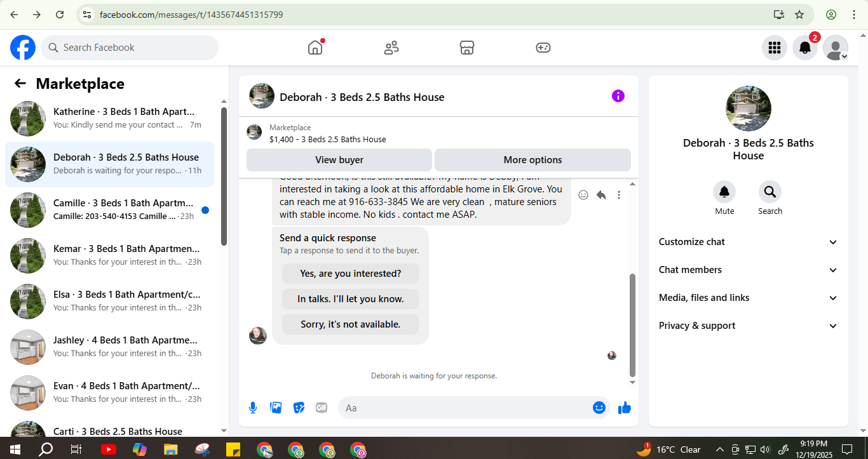Open the emoji picker in message box
Screen dimensions: 868x459
pyautogui.click(x=599, y=408)
